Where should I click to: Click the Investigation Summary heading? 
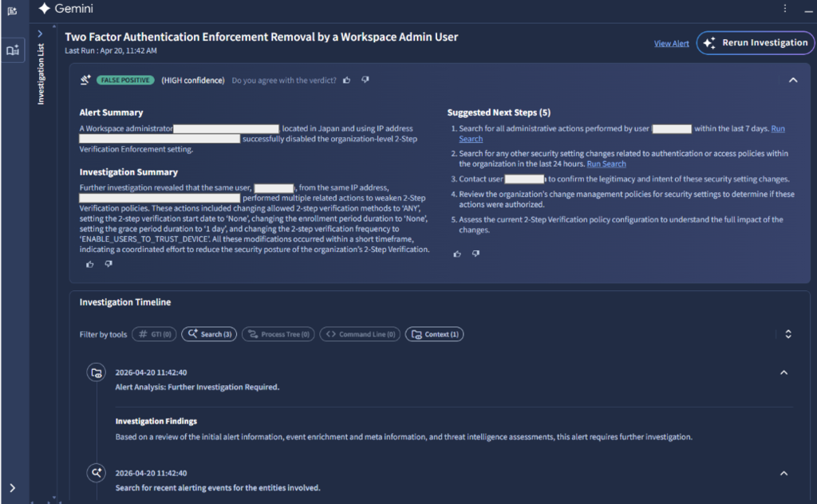click(x=128, y=171)
